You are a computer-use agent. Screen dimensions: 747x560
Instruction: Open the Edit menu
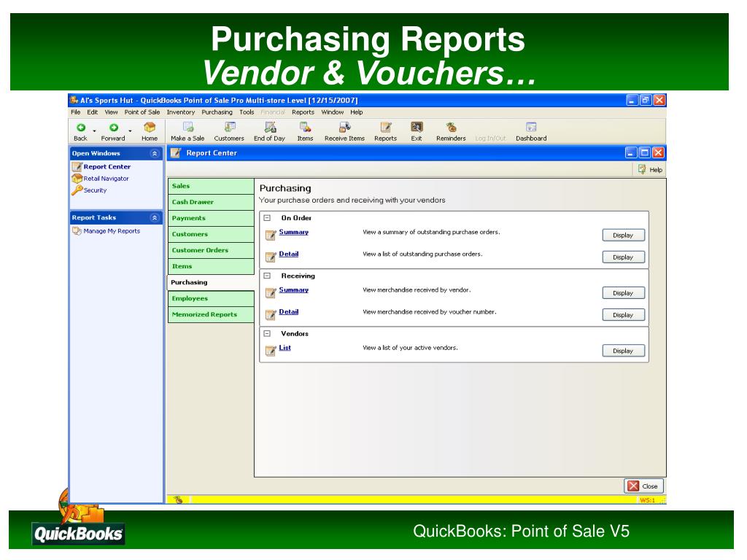(93, 112)
